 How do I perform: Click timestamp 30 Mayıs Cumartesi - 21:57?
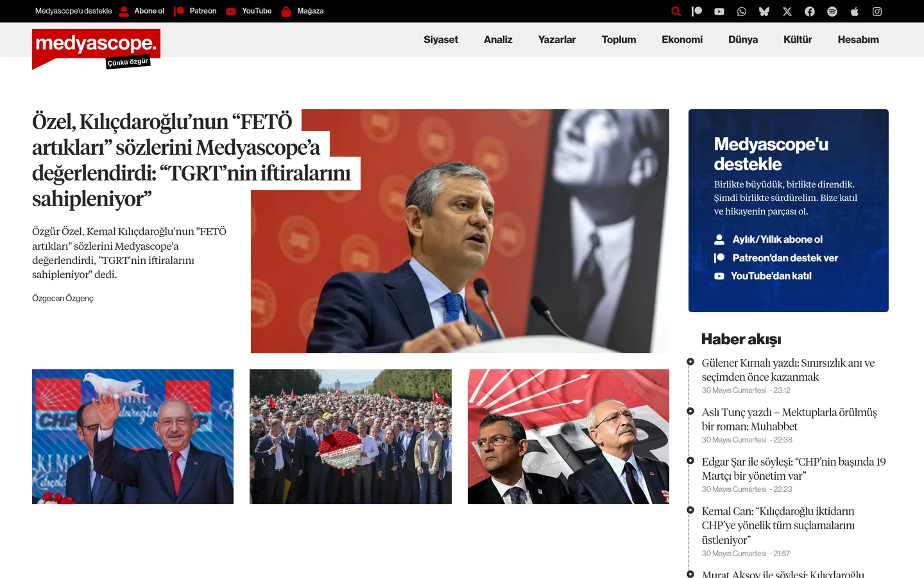746,554
